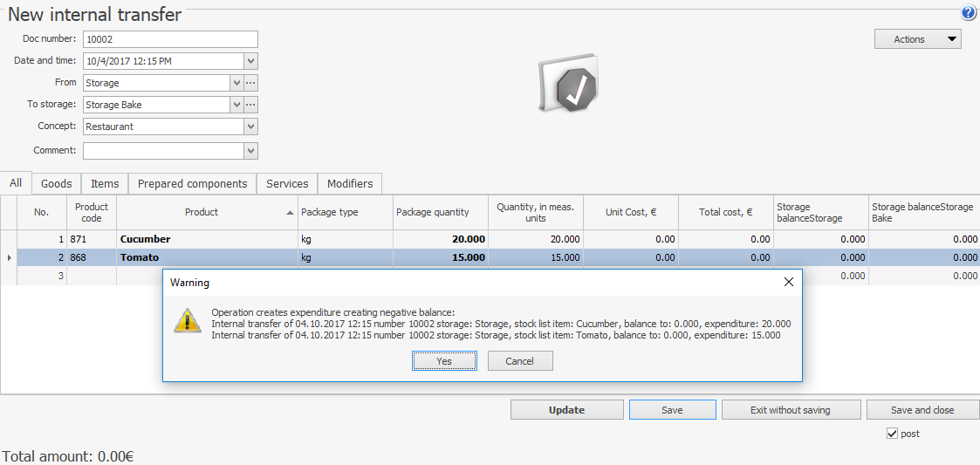This screenshot has height=465, width=980.
Task: Close the Warning dialog with X
Action: 788,283
